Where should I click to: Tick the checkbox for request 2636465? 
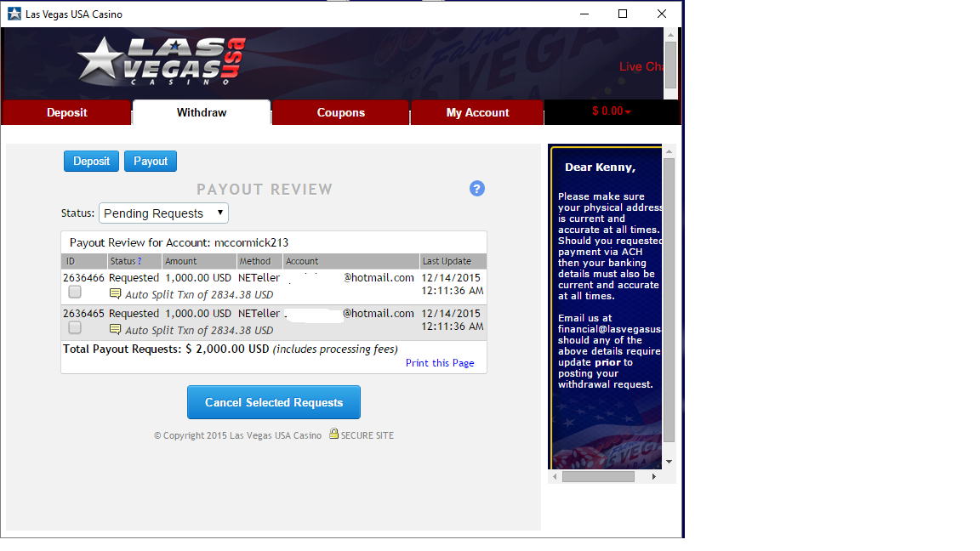point(75,327)
